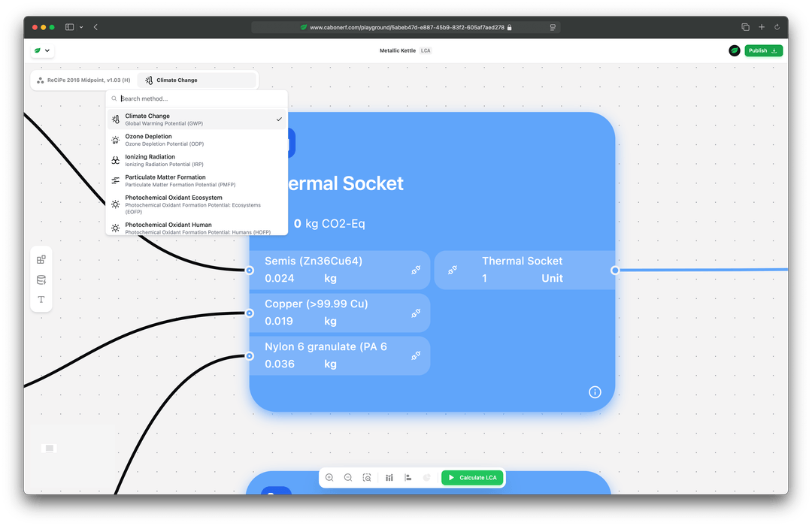Select Climate Change impact category
Image resolution: width=812 pixels, height=526 pixels.
pos(197,119)
